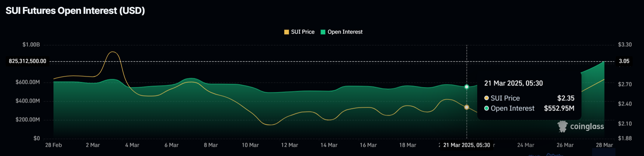Image resolution: width=644 pixels, height=156 pixels.
Task: Click the $1.00B left-axis label
Action: tap(31, 45)
